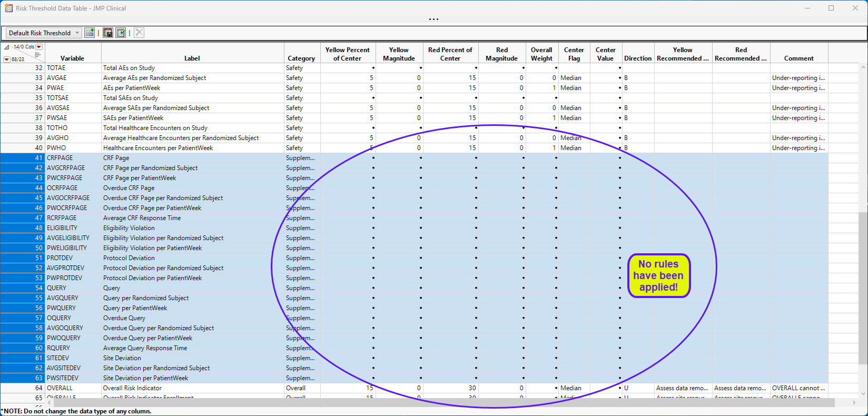Click the Variable column header

pos(72,58)
